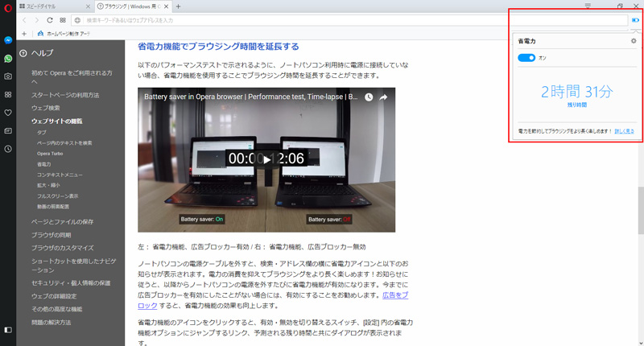Open WhatsApp in the sidebar

coord(8,59)
